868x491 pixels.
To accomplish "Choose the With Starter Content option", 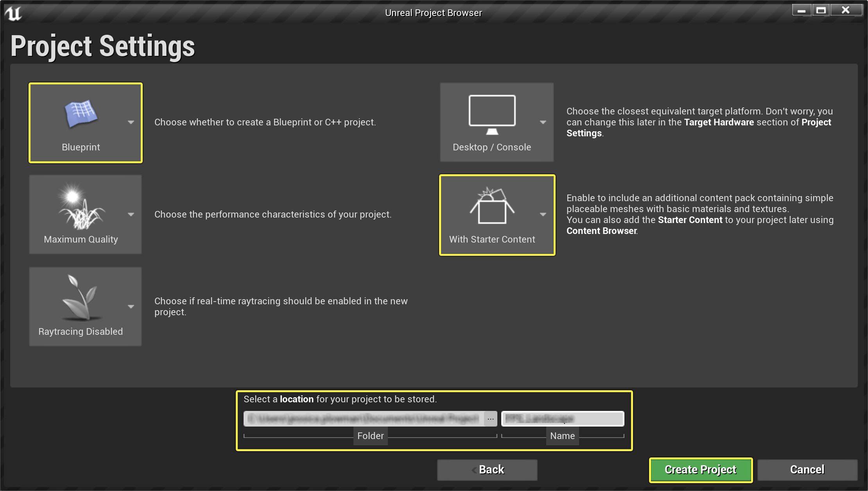I will (x=497, y=214).
